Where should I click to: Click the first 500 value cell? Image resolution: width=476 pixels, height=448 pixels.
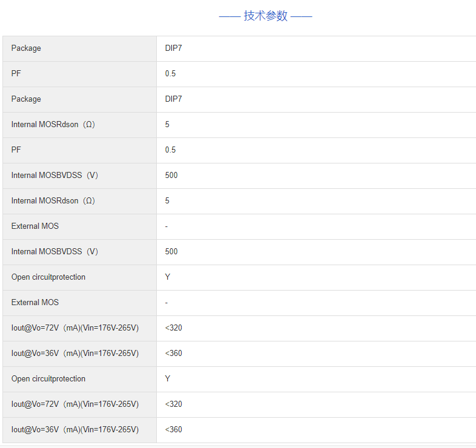(x=171, y=176)
